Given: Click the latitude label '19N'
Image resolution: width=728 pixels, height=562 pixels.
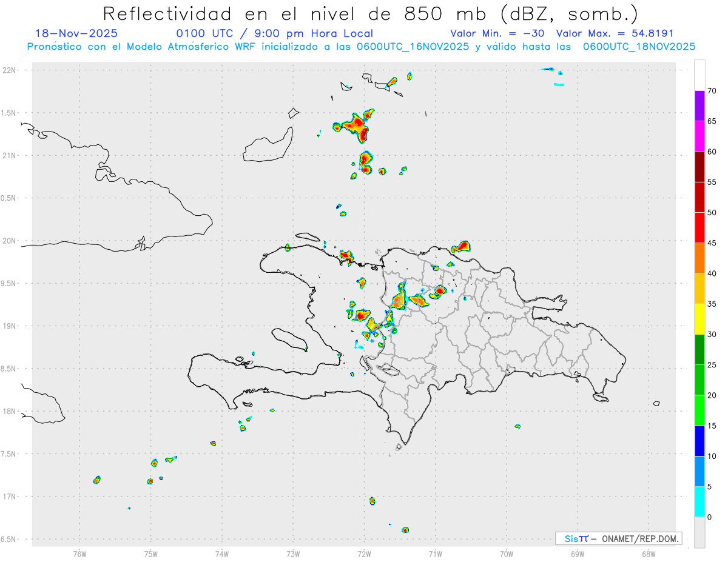Looking at the screenshot, I should click(x=10, y=326).
